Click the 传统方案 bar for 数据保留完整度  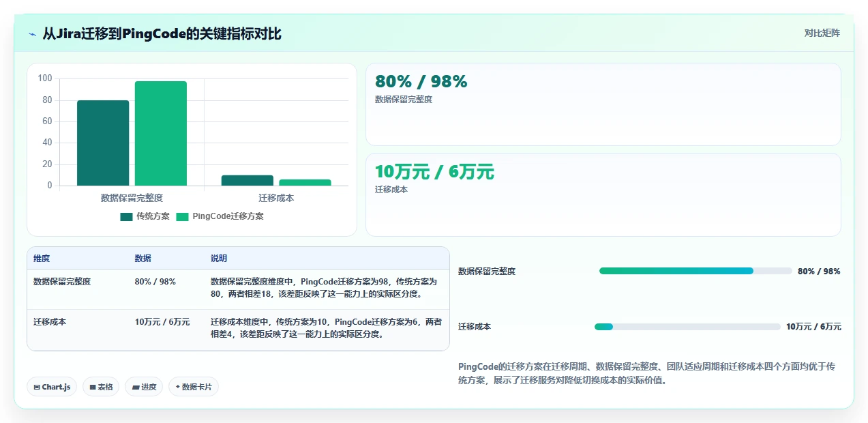coord(103,143)
